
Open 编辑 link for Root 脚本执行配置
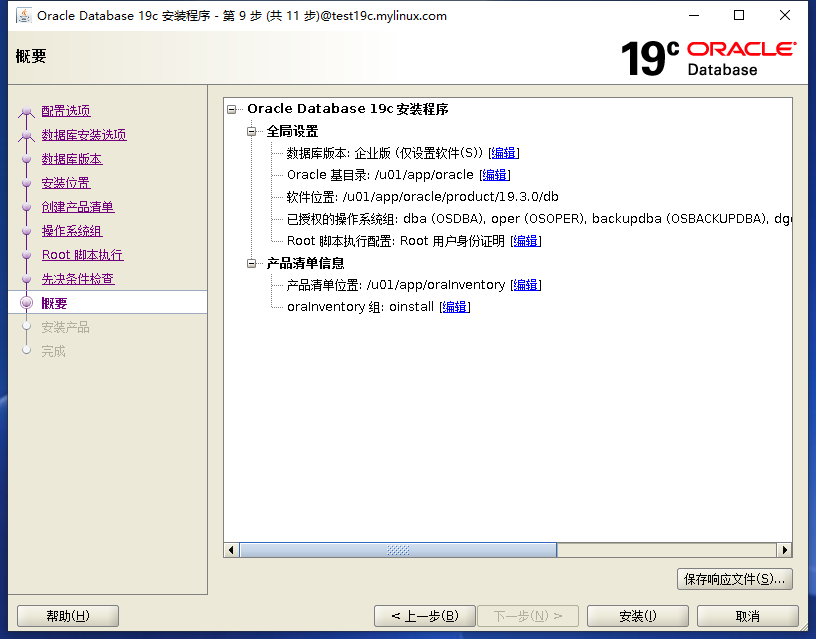(526, 240)
